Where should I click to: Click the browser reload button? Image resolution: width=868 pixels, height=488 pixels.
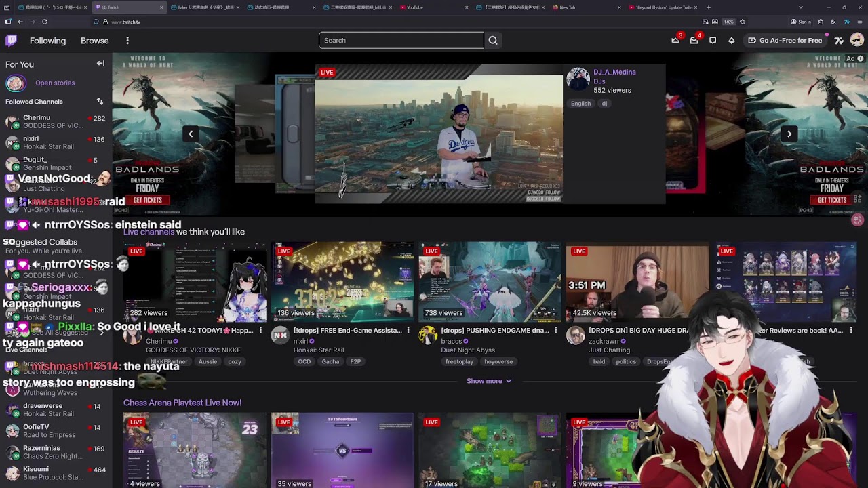coord(45,22)
